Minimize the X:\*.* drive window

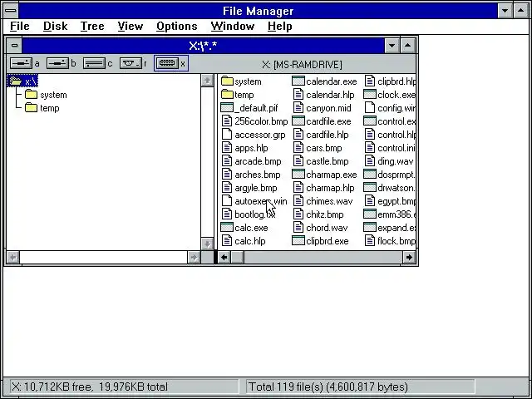392,45
